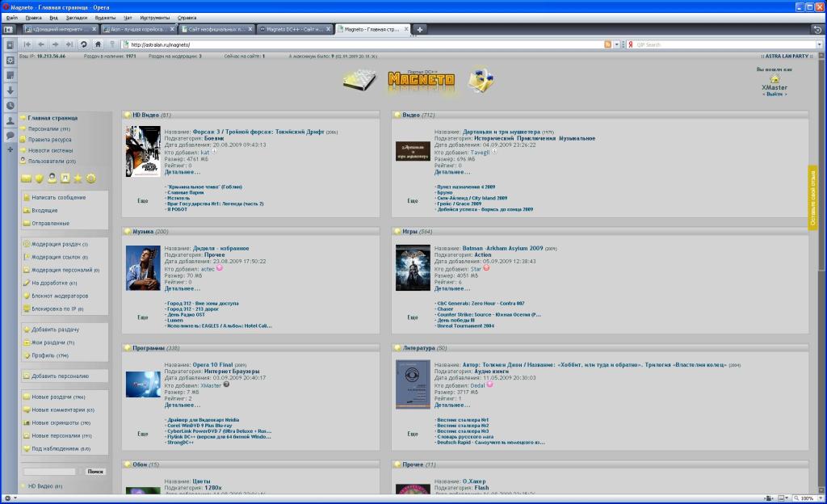Open the Форсаж 3 movie poster thumbnail
The image size is (827, 504).
click(143, 151)
